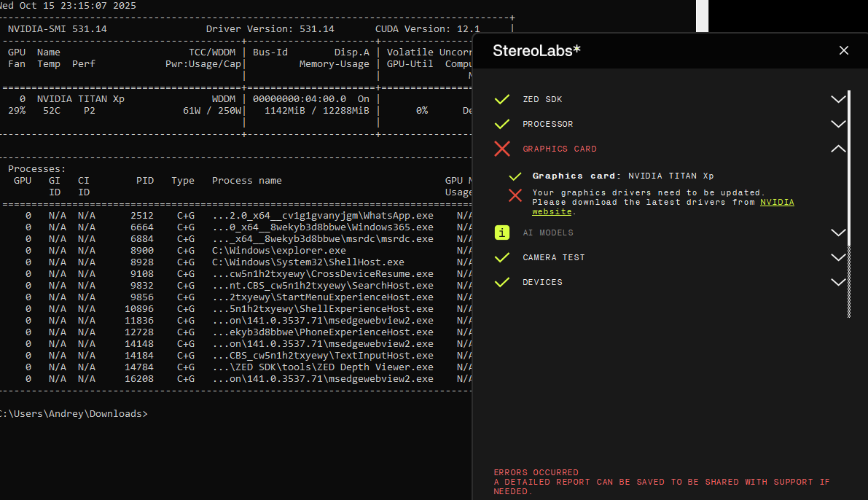The width and height of the screenshot is (868, 500).
Task: Expand the Processor section chevron
Action: (x=838, y=124)
